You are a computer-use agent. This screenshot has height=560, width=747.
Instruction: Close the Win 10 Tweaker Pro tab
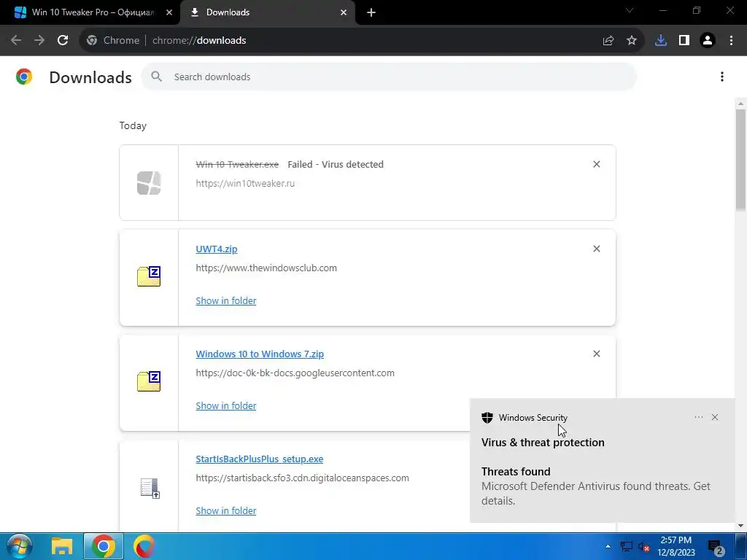pos(169,12)
